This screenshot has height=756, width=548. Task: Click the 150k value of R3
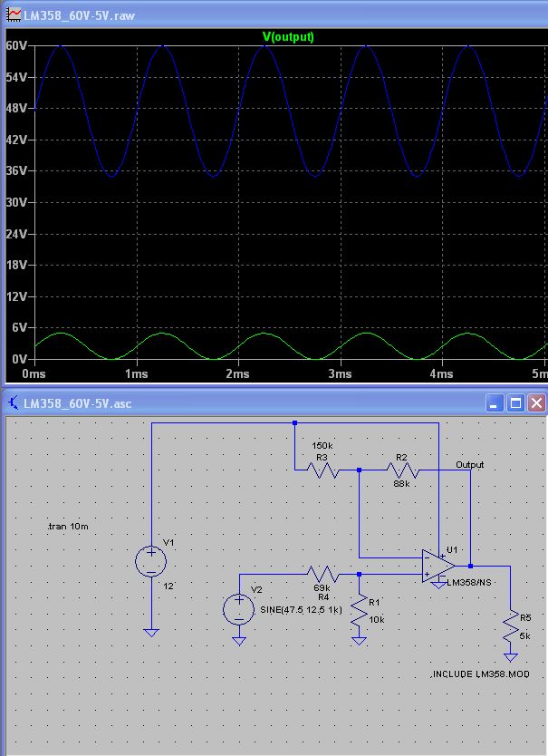(322, 445)
